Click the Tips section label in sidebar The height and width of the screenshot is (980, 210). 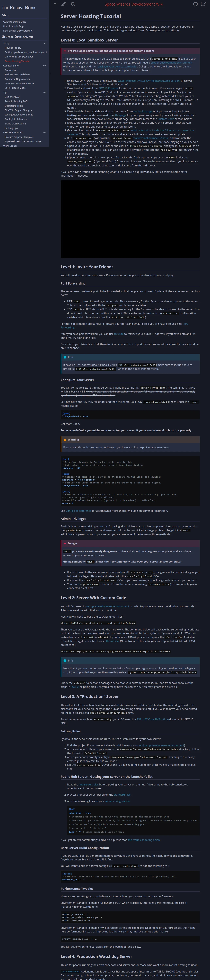tap(5, 92)
